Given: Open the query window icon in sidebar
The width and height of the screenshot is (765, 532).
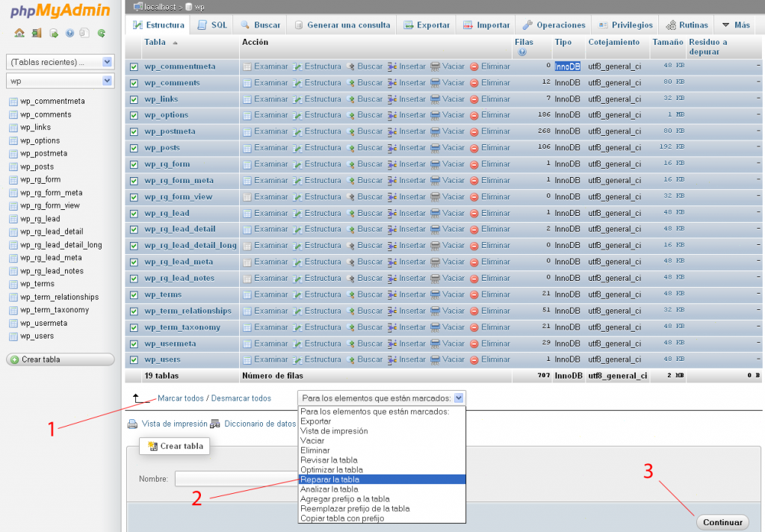Looking at the screenshot, I should pyautogui.click(x=54, y=33).
